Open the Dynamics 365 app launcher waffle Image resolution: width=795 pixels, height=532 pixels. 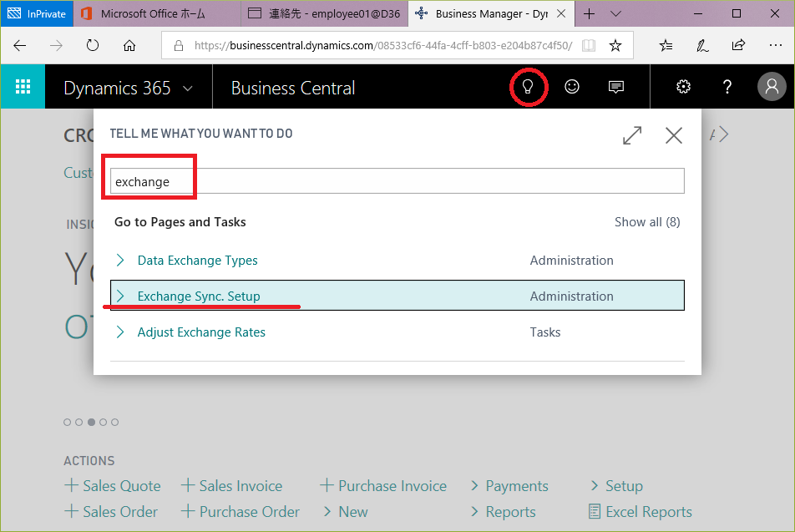point(23,87)
